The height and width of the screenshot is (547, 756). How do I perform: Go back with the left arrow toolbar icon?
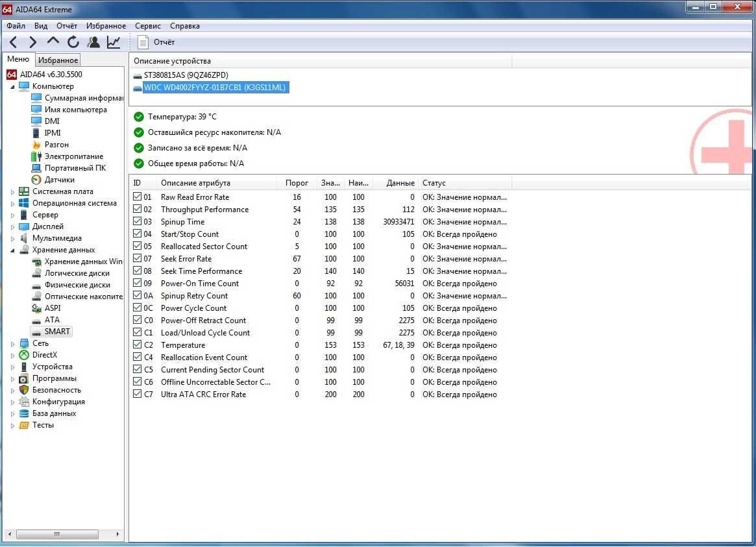[x=13, y=42]
